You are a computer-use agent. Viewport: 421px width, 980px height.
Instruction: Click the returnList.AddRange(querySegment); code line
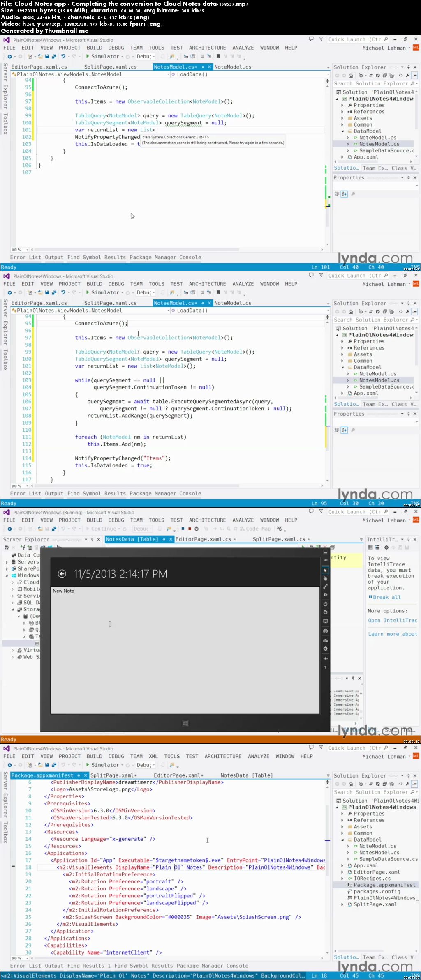point(140,416)
